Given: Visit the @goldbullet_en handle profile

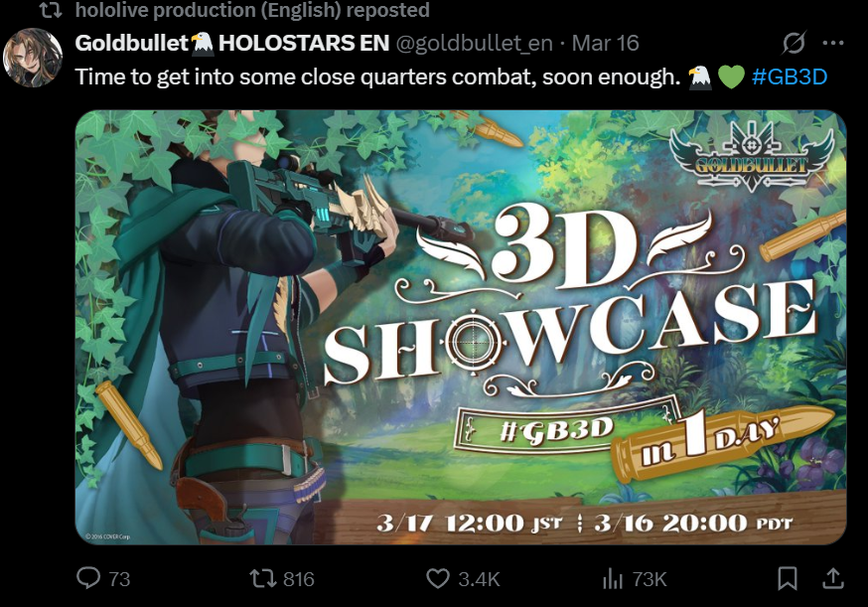Looking at the screenshot, I should point(475,43).
